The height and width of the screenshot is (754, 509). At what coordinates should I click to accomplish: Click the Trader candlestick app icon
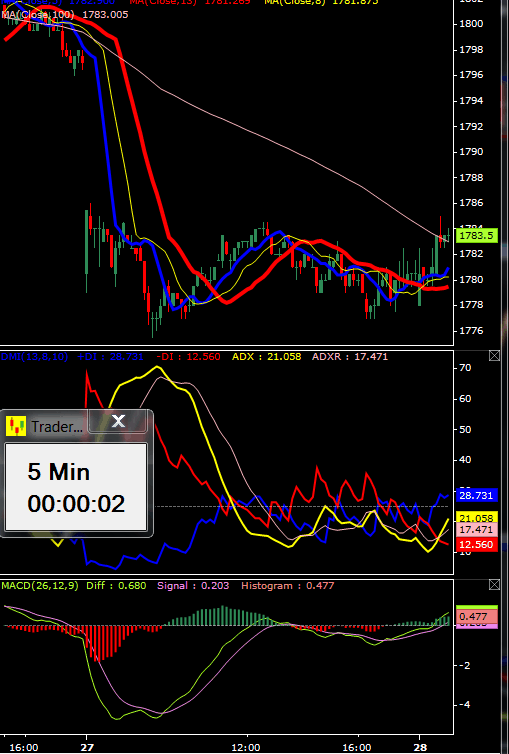click(16, 426)
